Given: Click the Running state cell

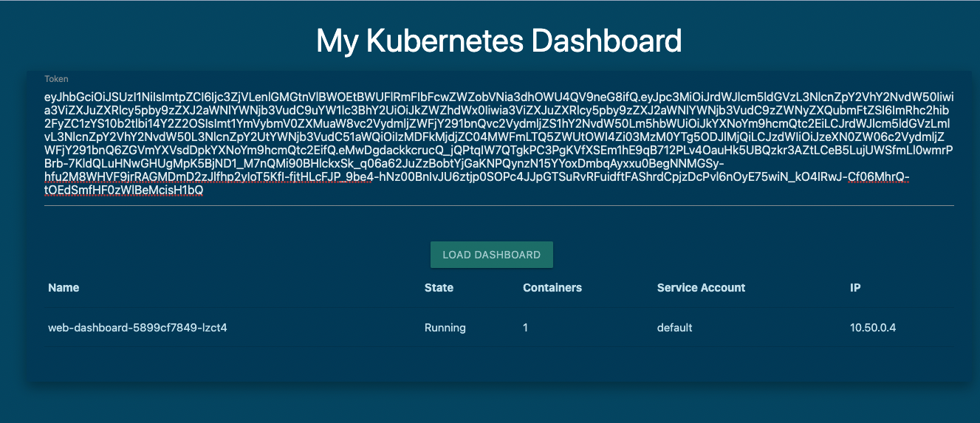Looking at the screenshot, I should pyautogui.click(x=445, y=327).
